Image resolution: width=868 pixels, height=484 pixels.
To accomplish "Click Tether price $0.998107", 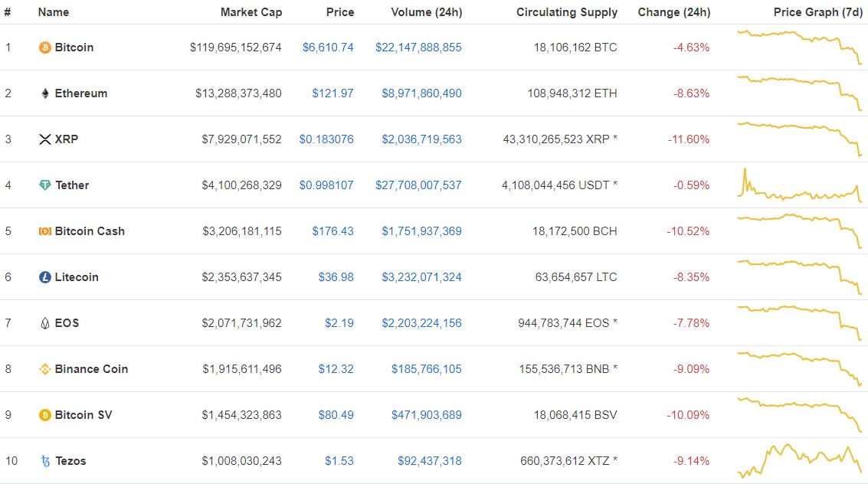I will tap(326, 185).
